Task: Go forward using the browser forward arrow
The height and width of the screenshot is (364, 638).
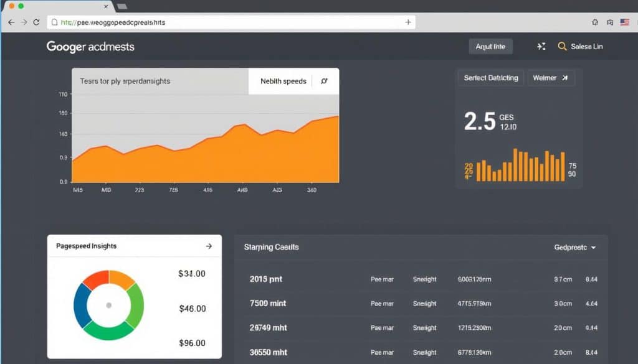Action: tap(24, 22)
